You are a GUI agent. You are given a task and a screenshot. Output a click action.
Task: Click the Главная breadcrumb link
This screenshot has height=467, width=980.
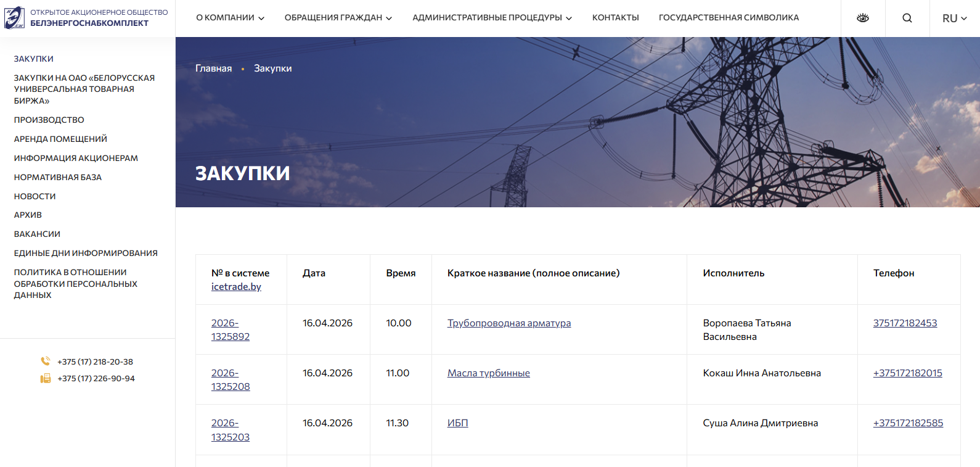click(x=214, y=68)
